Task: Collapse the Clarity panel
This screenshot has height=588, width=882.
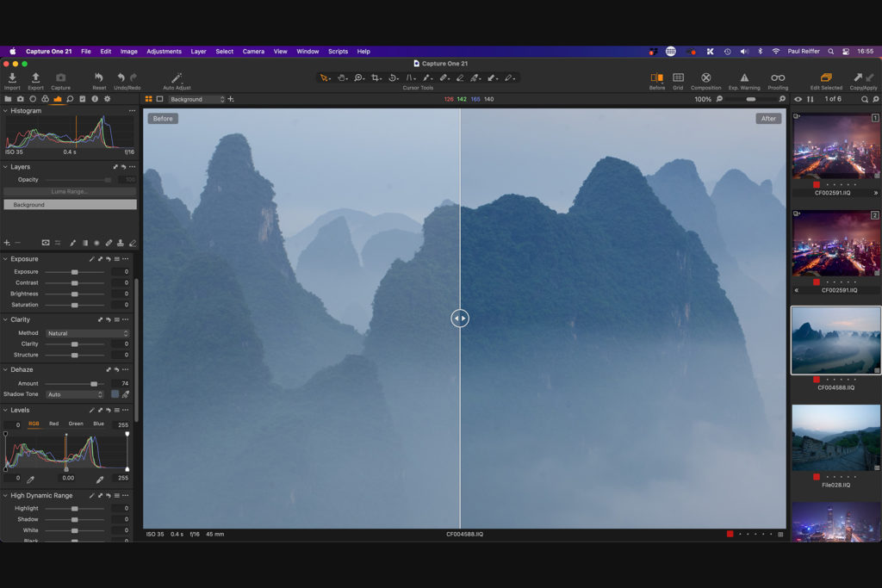Action: click(5, 320)
